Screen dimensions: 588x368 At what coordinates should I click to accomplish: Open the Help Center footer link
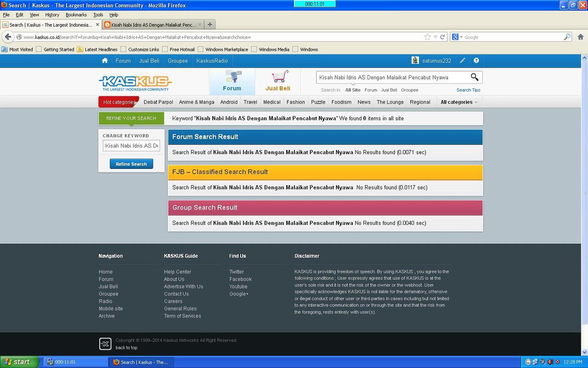(177, 272)
